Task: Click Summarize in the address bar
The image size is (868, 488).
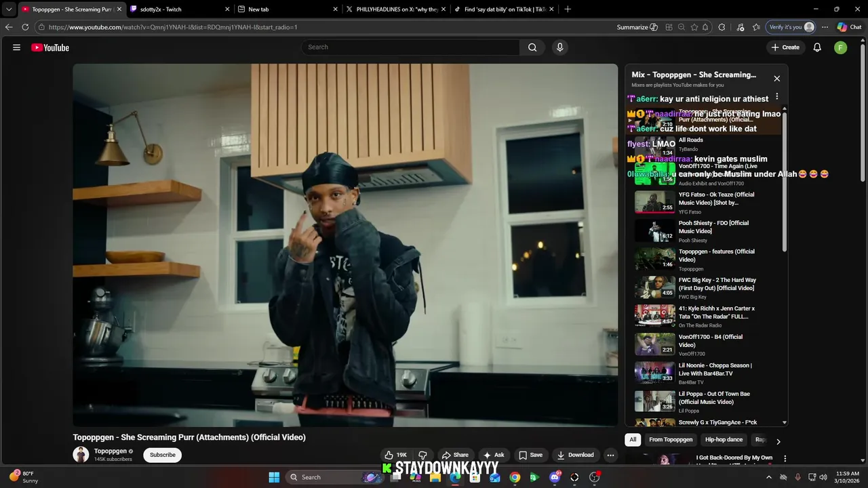Action: (x=637, y=27)
